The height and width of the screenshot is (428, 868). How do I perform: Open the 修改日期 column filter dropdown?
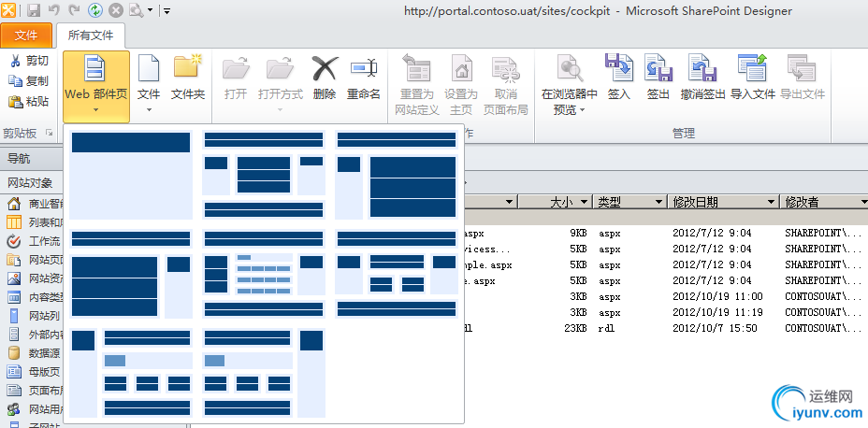coord(771,202)
